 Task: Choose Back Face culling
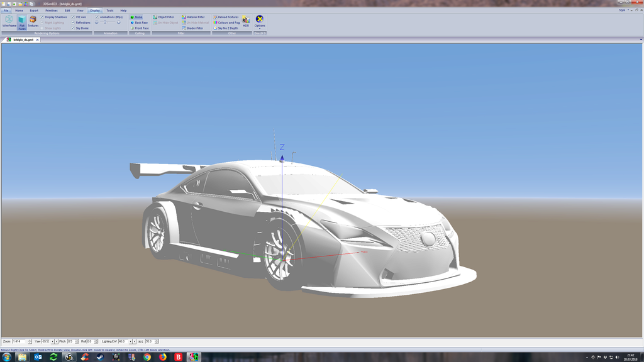click(139, 23)
